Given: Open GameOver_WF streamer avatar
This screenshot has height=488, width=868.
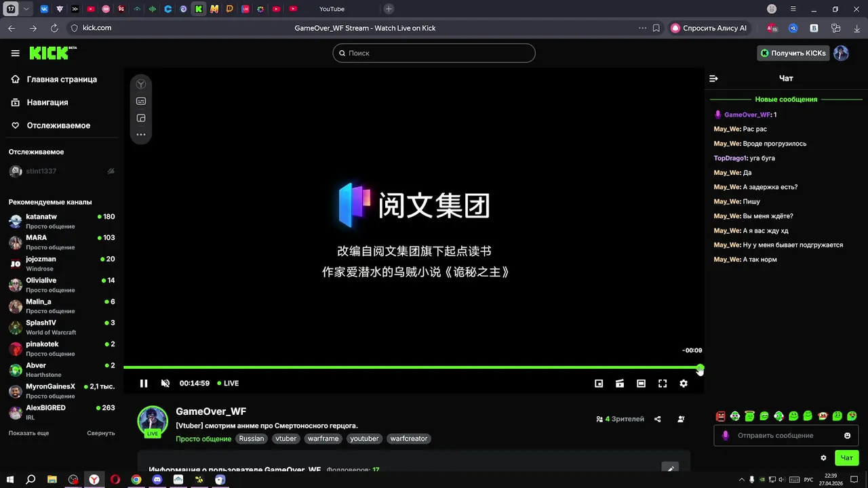Looking at the screenshot, I should [x=153, y=422].
